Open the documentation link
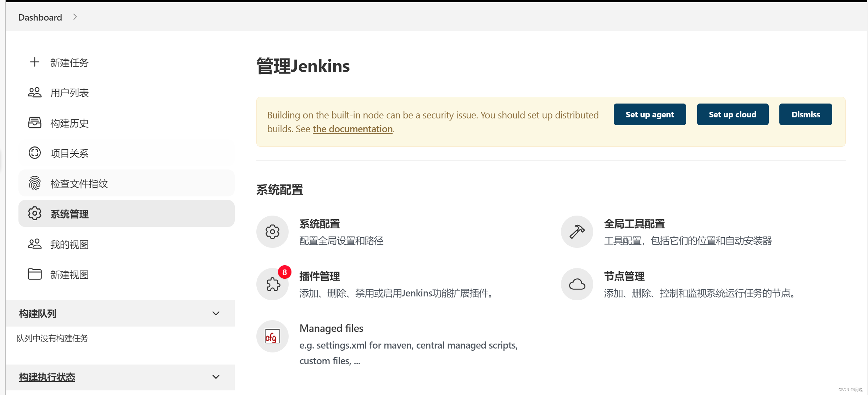This screenshot has width=868, height=395. [352, 129]
